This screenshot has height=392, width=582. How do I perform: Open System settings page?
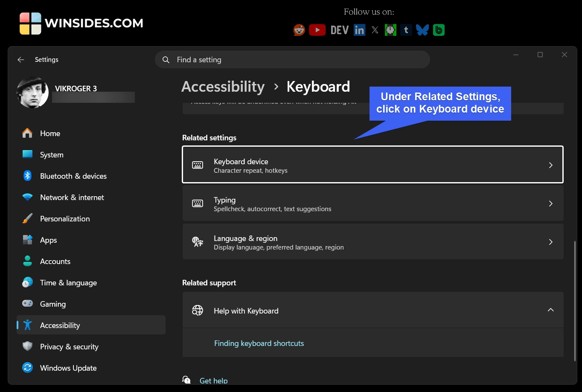pyautogui.click(x=91, y=154)
